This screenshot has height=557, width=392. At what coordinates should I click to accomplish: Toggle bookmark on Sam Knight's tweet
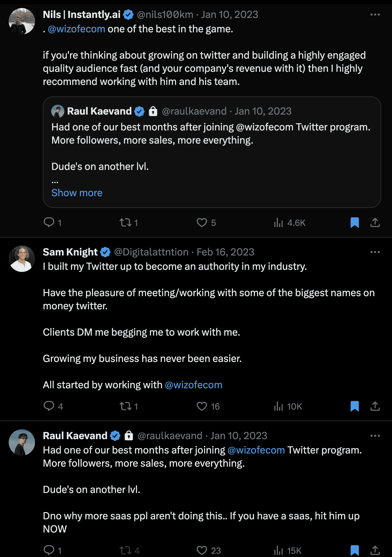pyautogui.click(x=355, y=406)
